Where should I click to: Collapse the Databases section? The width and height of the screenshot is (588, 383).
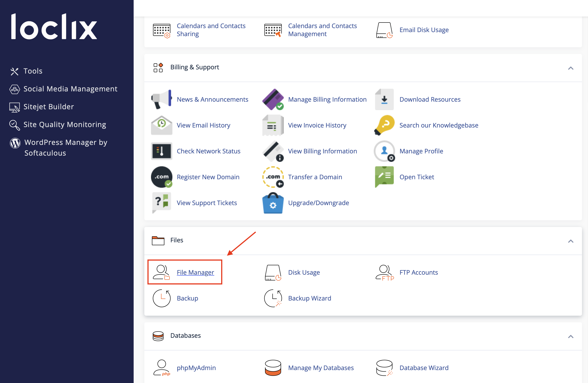(x=571, y=336)
